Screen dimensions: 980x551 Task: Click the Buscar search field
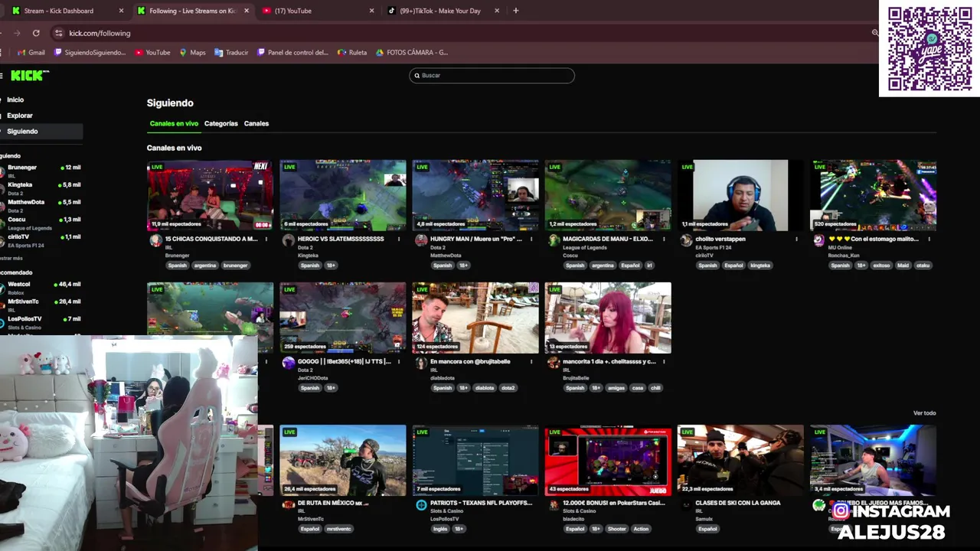click(x=492, y=75)
